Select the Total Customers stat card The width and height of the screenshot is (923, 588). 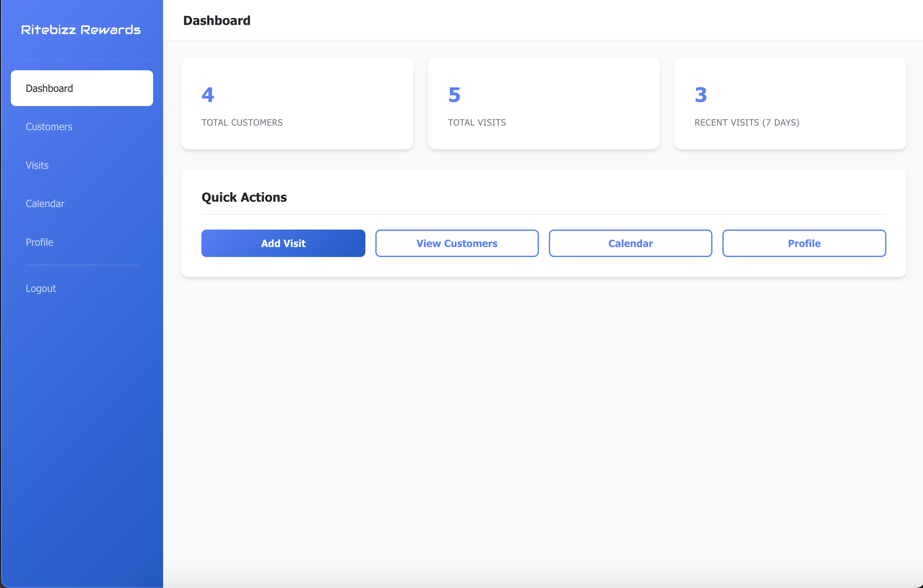tap(297, 104)
